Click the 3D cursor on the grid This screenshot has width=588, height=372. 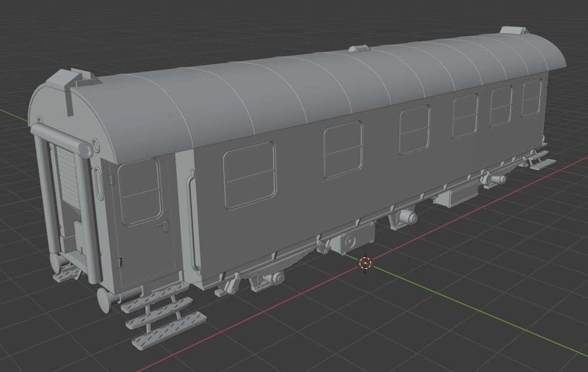[365, 263]
